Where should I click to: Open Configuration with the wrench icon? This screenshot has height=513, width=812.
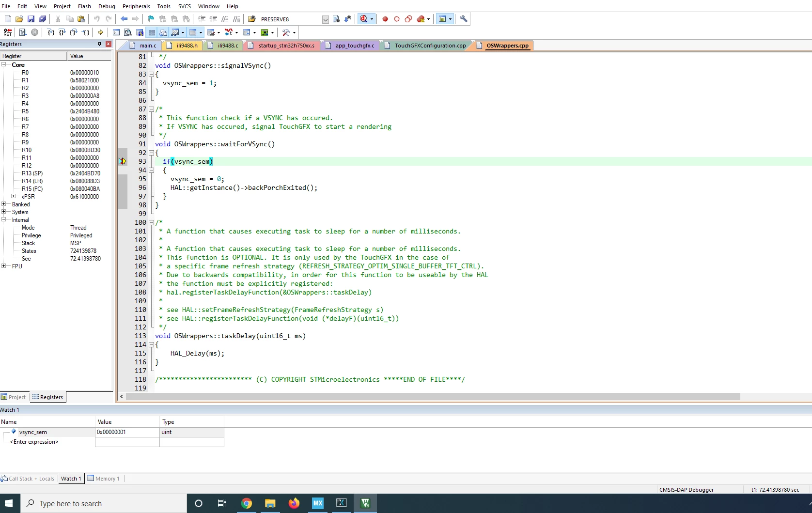[x=464, y=19]
